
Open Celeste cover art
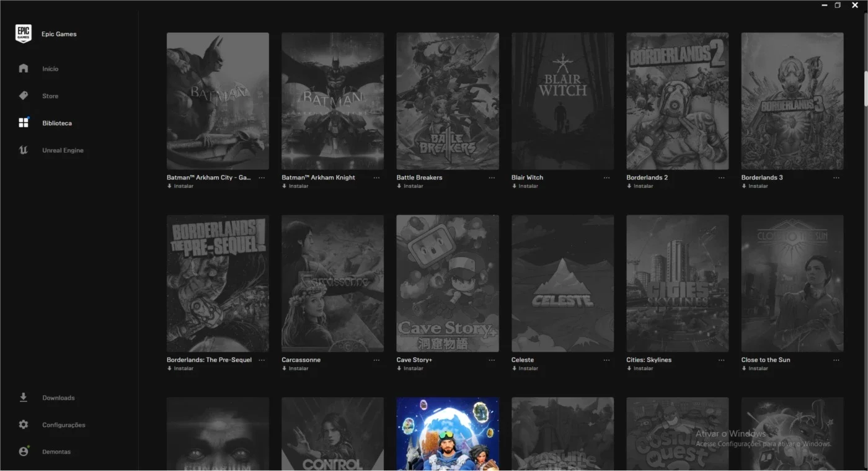[562, 284]
